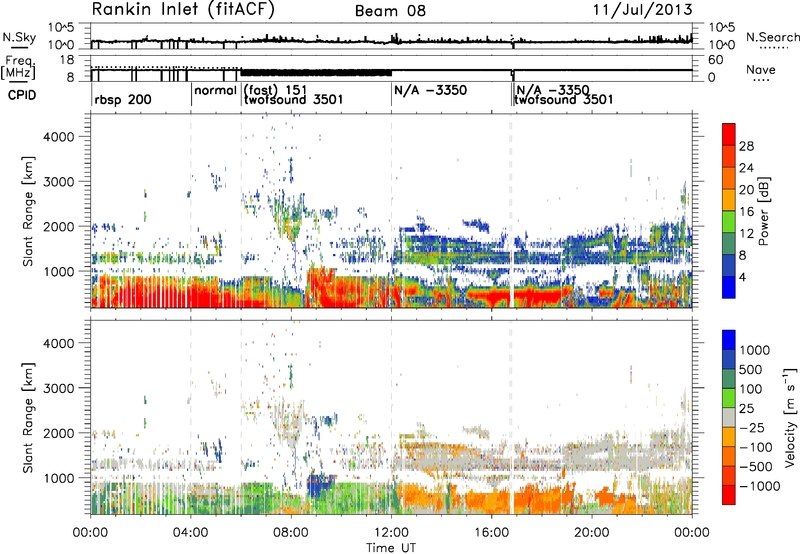The width and height of the screenshot is (800, 554).
Task: Click the '04:00' time tick label
Action: [191, 533]
